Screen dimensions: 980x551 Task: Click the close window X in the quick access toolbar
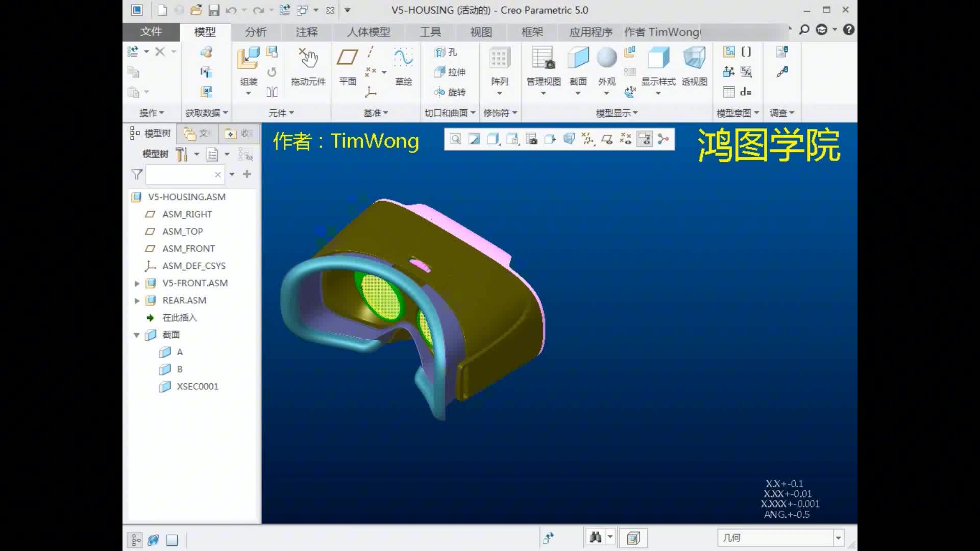330,10
